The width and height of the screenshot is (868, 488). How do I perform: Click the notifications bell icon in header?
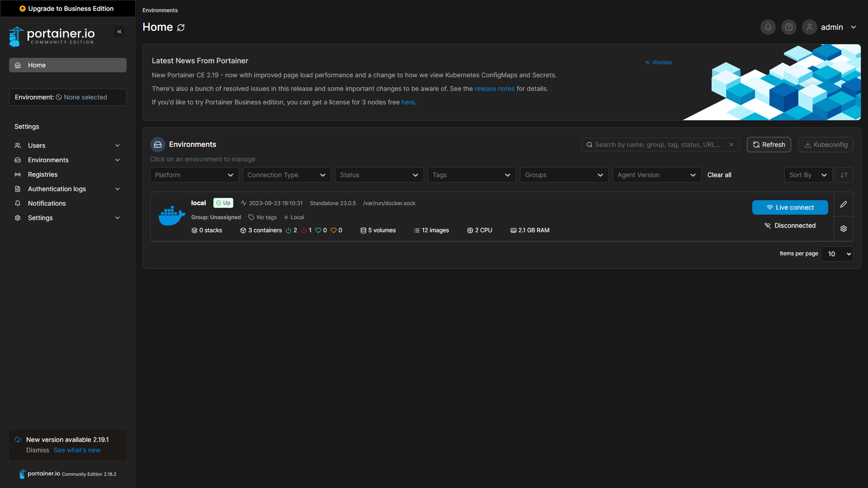coord(768,27)
